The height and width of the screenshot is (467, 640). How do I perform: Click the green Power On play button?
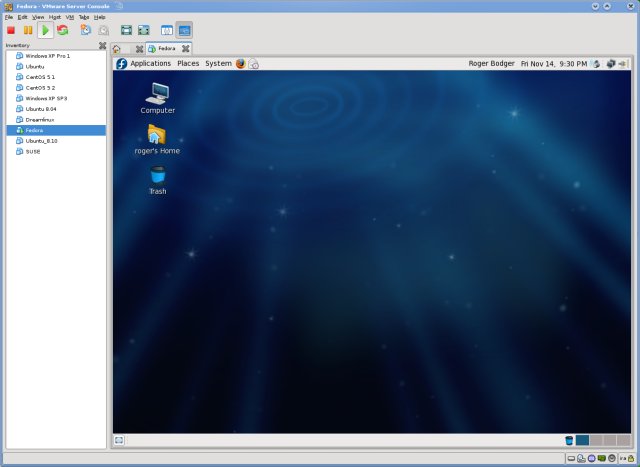coord(45,30)
